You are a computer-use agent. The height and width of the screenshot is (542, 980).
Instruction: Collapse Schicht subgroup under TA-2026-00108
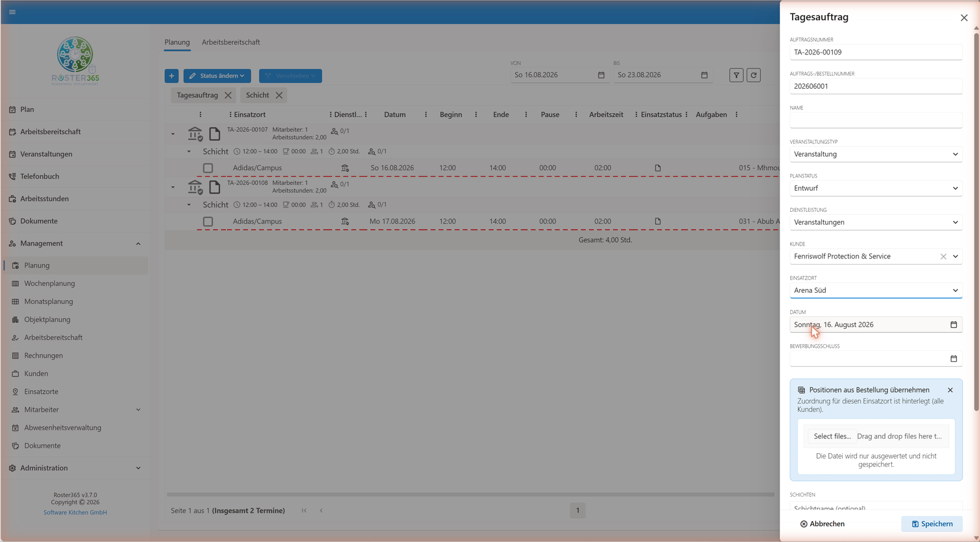[189, 205]
